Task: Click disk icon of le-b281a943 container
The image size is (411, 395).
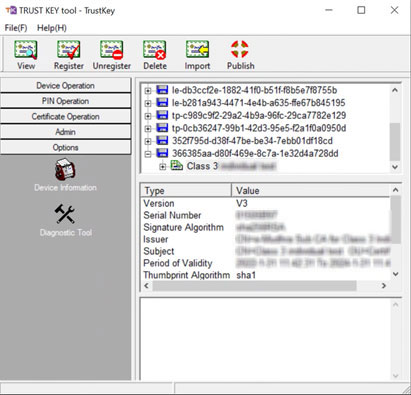Action: coord(162,103)
